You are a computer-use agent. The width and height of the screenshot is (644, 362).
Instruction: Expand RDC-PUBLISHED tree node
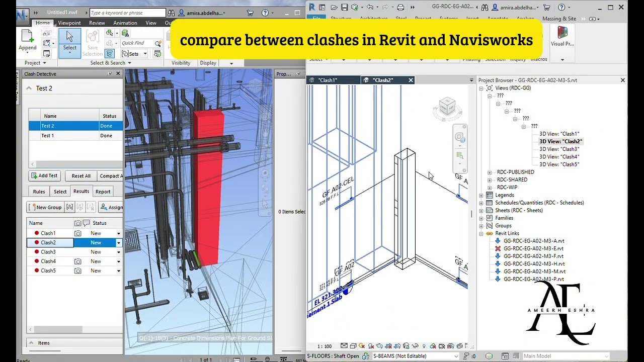tap(490, 172)
